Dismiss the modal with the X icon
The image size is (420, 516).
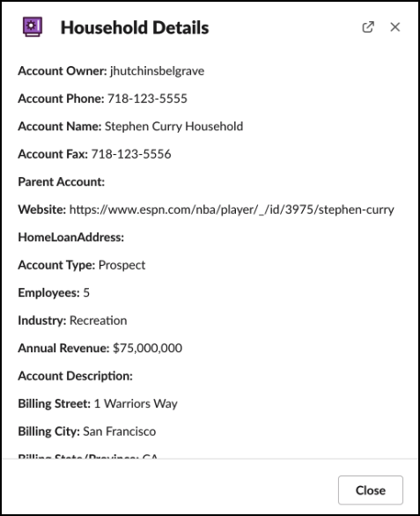pyautogui.click(x=395, y=27)
